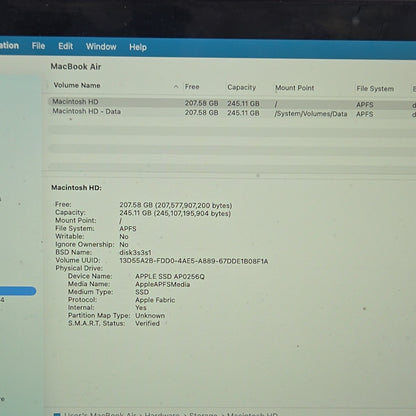Toggle the sort direction arrow beside Volume Name
The image size is (416, 416).
pyautogui.click(x=176, y=87)
